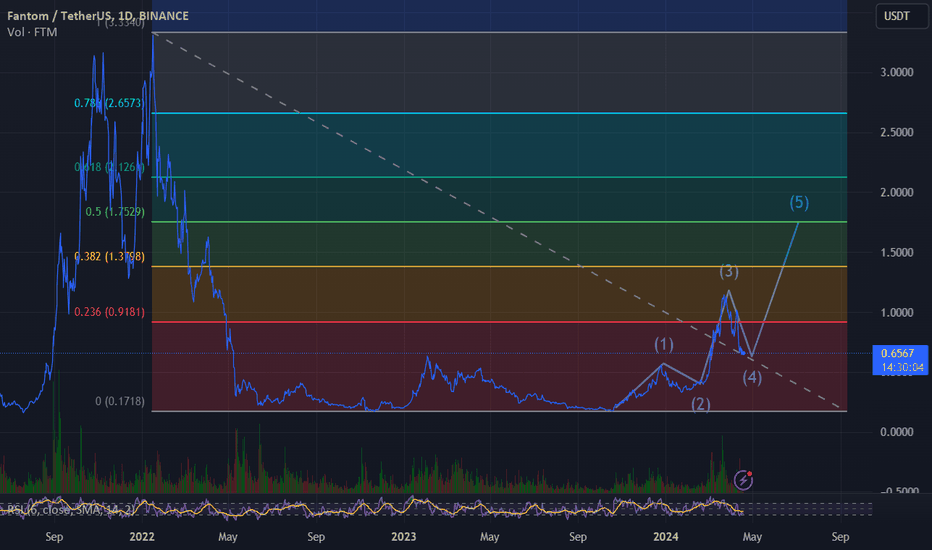This screenshot has height=550, width=932.
Task: Click the 2024 time axis label
Action: (666, 537)
